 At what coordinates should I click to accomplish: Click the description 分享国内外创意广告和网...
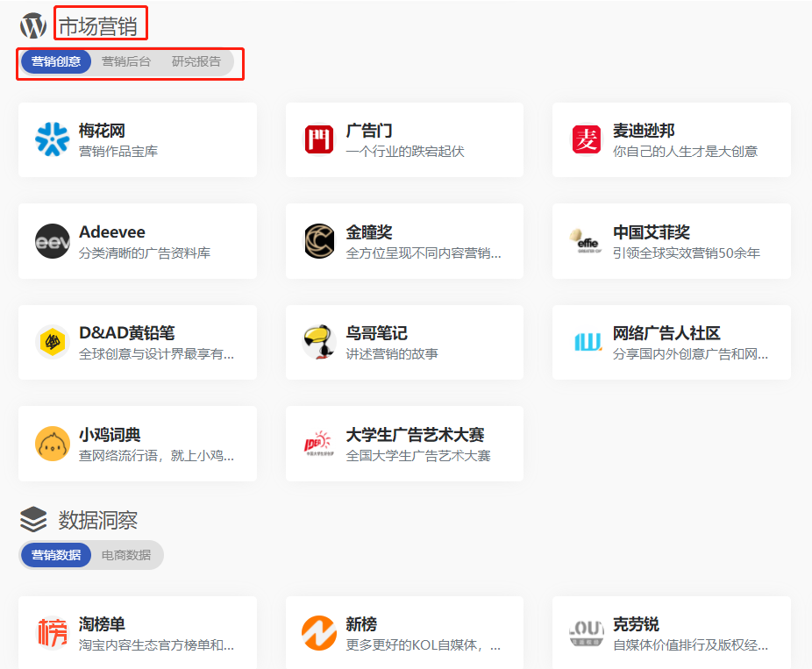[x=690, y=353]
